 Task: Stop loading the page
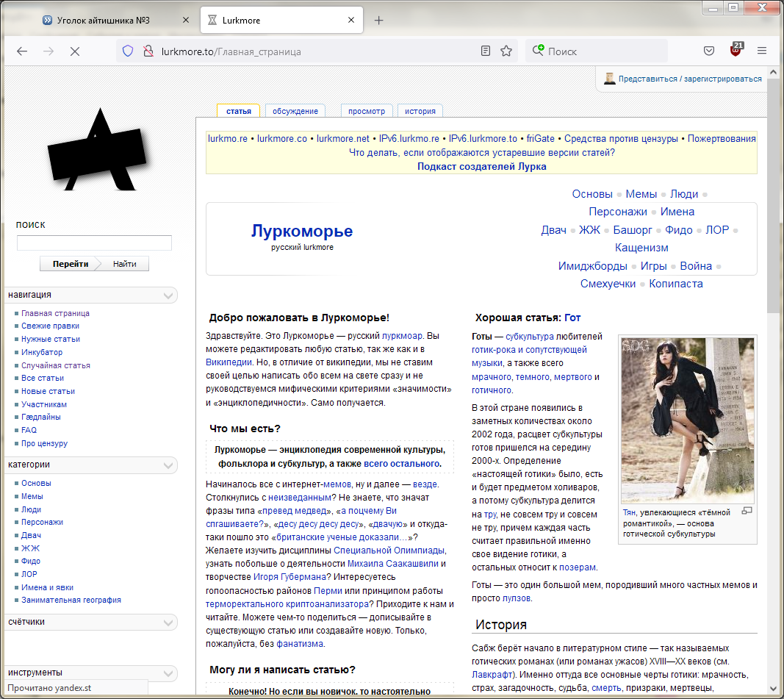coord(75,51)
